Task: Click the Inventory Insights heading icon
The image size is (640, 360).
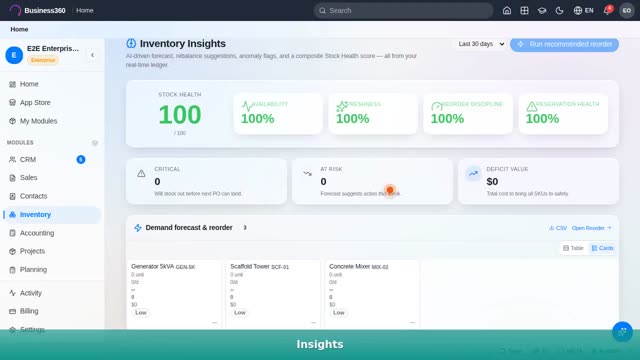Action: [131, 43]
